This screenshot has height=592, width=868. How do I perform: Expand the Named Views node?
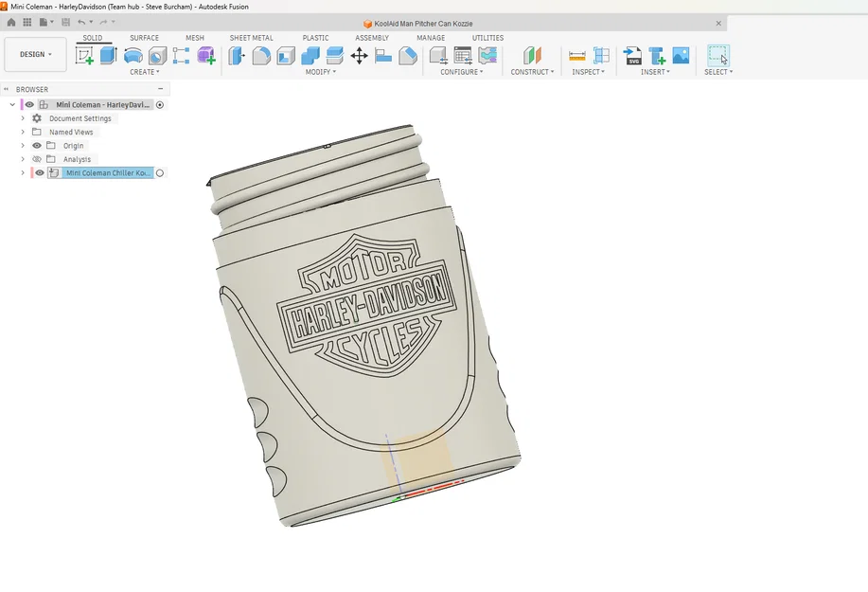coord(23,132)
